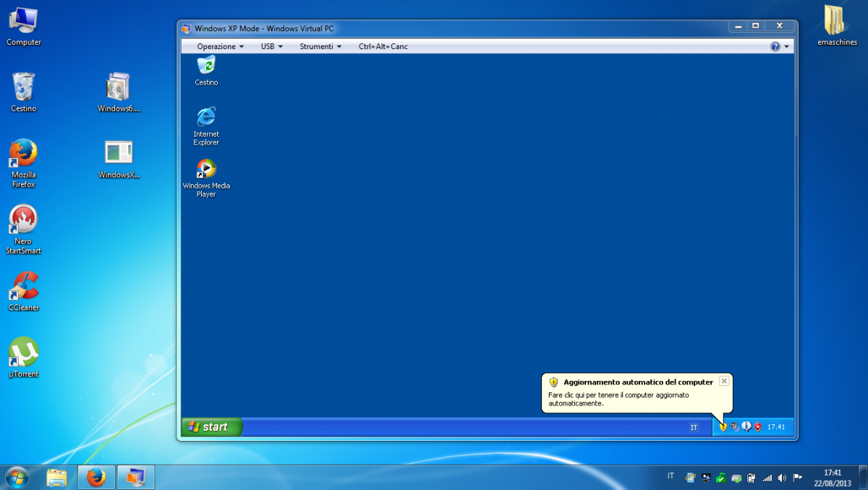The image size is (868, 490).
Task: Expand the Strumenti menu
Action: coord(320,46)
